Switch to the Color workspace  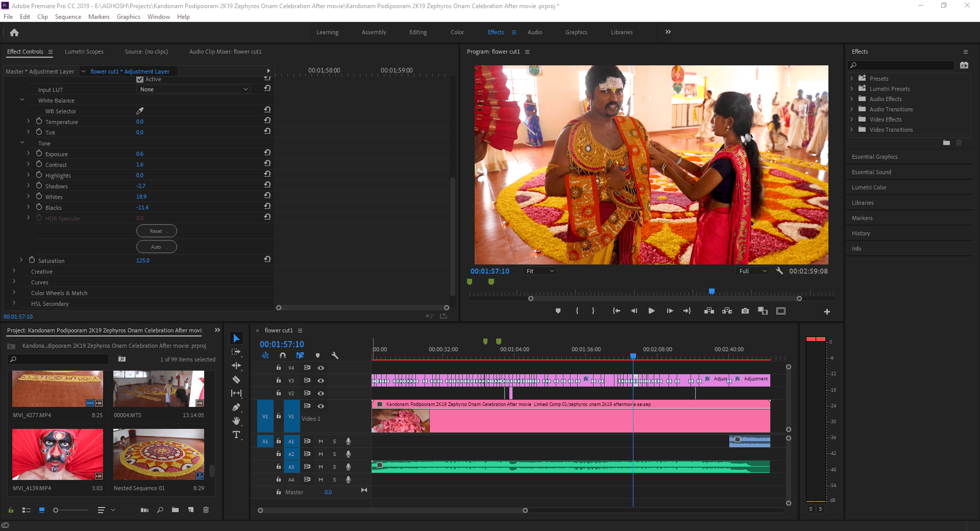pyautogui.click(x=457, y=32)
